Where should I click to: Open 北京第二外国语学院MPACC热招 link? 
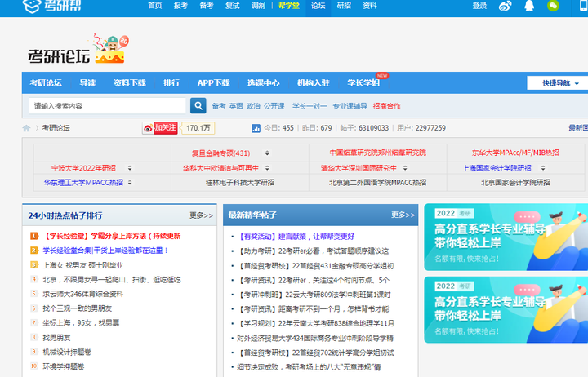pos(377,183)
